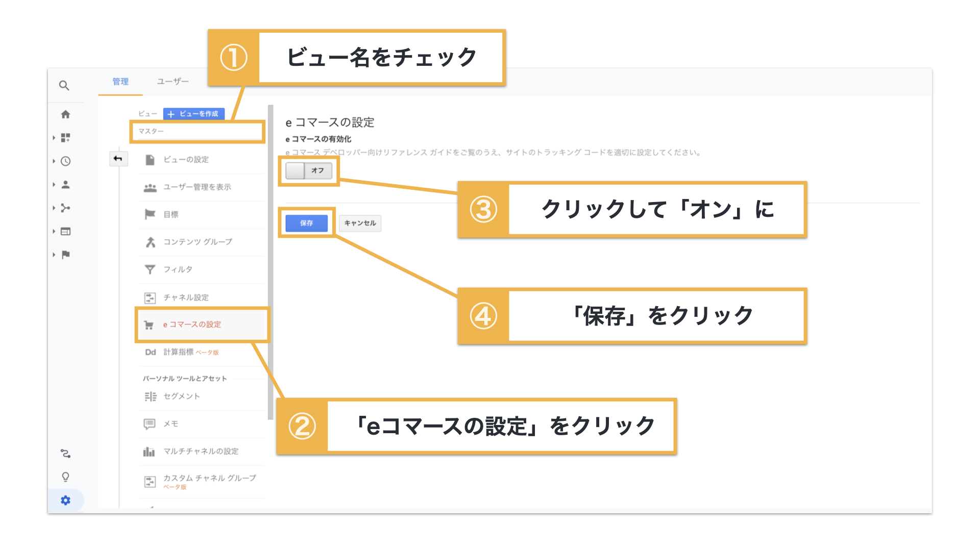
Task: Expand the Realtime section arrow
Action: click(54, 161)
